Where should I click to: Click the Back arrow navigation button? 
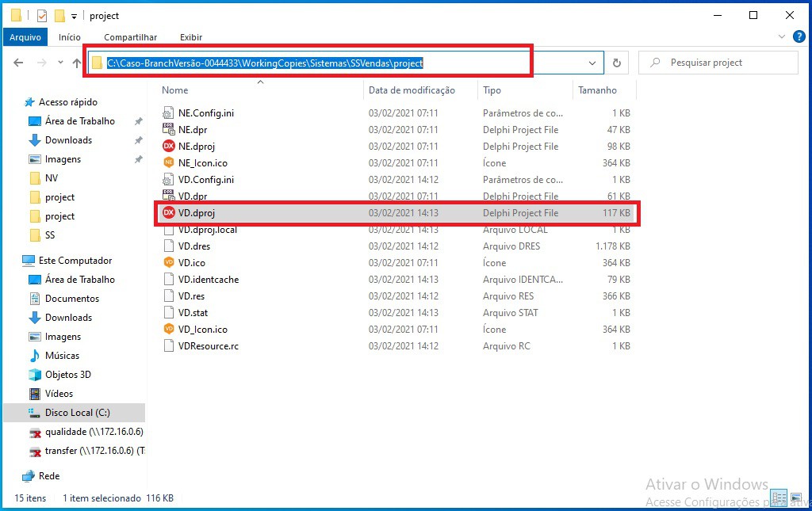coord(19,63)
